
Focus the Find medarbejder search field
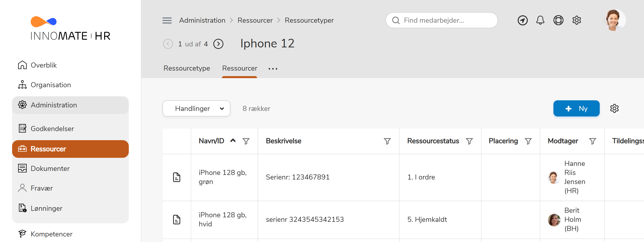tap(441, 20)
